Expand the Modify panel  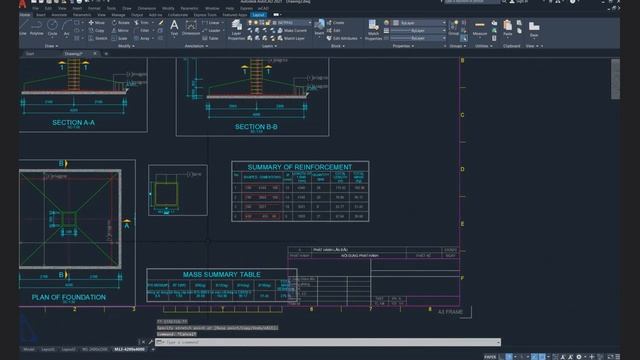[x=126, y=46]
